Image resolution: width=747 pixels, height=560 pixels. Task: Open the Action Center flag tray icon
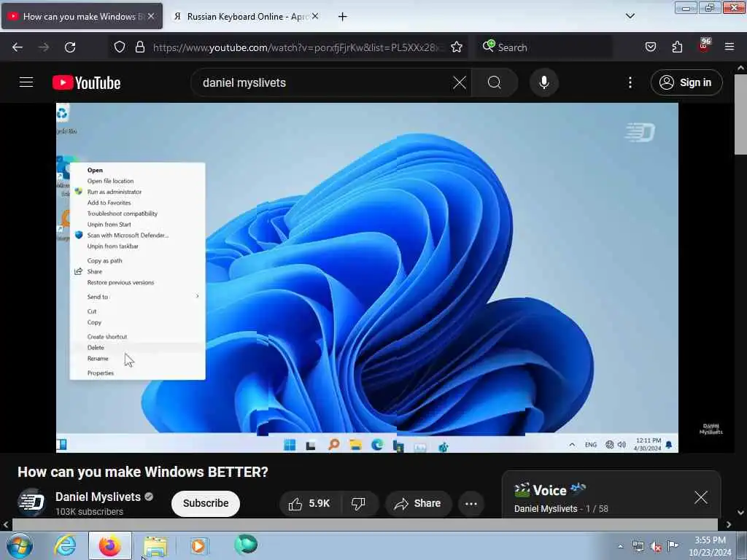point(673,546)
